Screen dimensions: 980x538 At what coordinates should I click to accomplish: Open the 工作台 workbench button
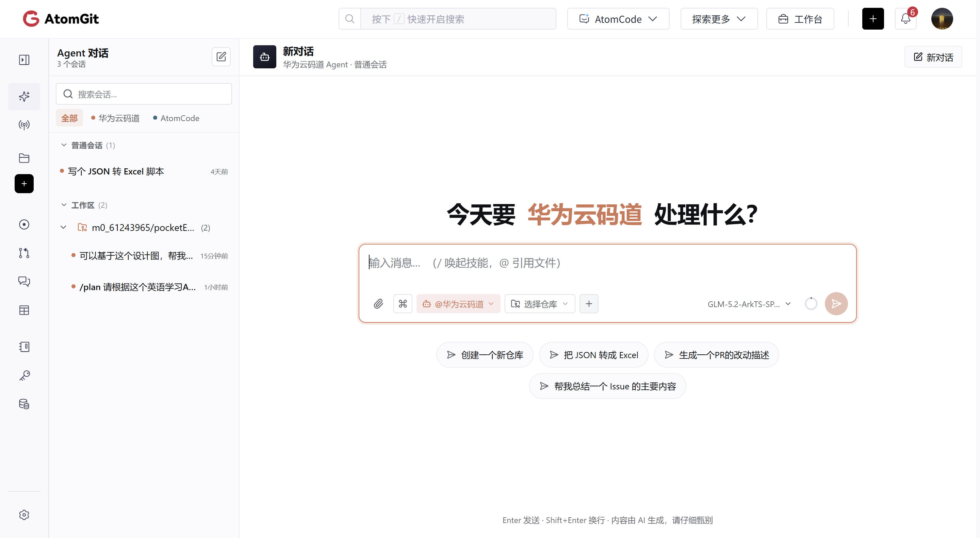tap(800, 19)
